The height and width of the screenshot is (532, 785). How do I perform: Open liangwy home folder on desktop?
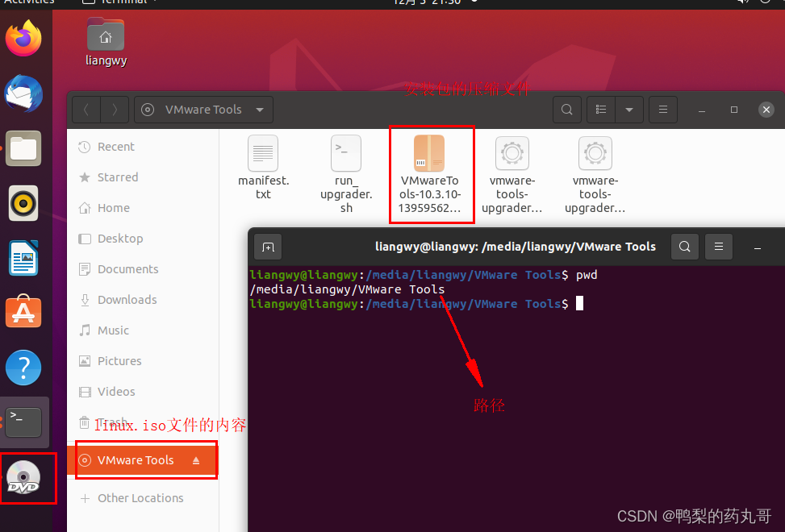tap(106, 43)
